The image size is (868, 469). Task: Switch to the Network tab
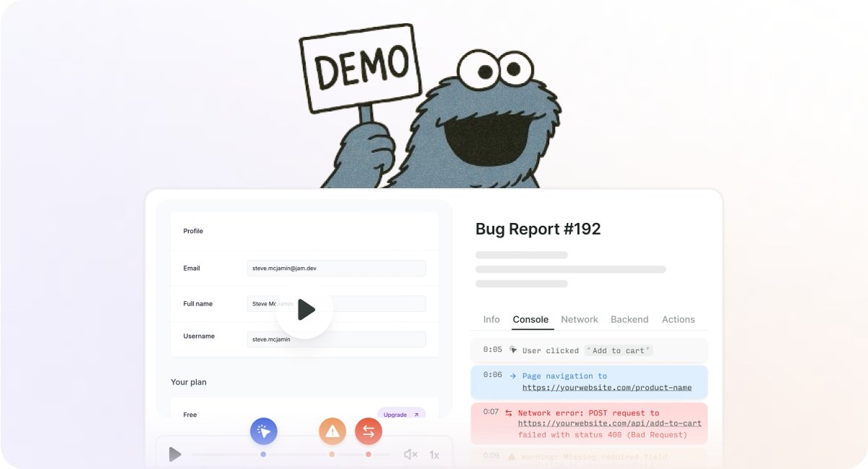(x=579, y=319)
